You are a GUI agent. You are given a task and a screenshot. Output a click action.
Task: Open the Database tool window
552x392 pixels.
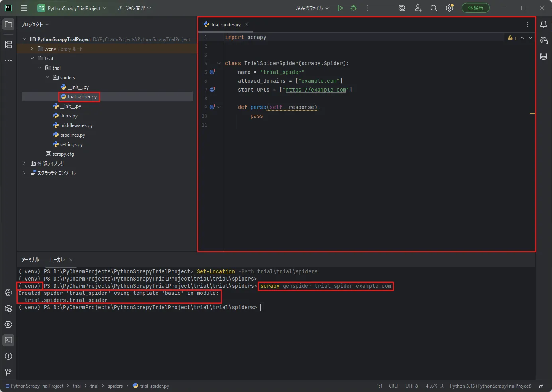544,56
